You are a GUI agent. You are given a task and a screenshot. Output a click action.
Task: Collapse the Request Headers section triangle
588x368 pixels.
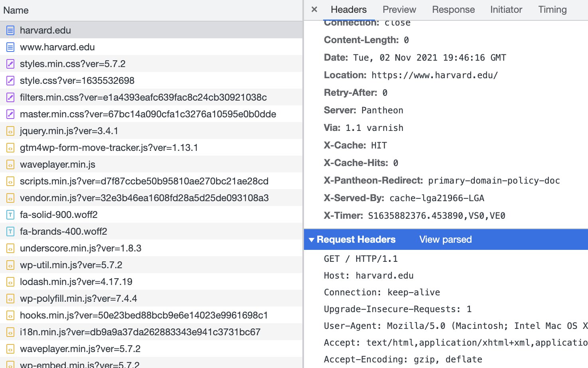click(312, 240)
